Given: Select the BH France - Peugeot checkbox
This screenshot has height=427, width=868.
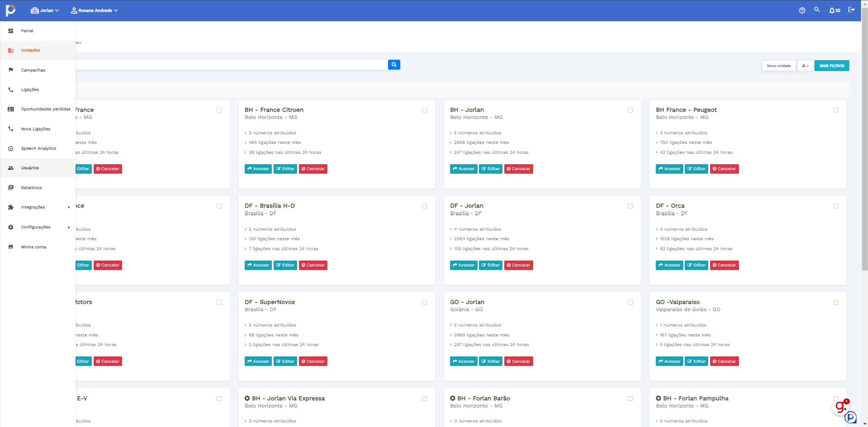Looking at the screenshot, I should click(x=836, y=110).
